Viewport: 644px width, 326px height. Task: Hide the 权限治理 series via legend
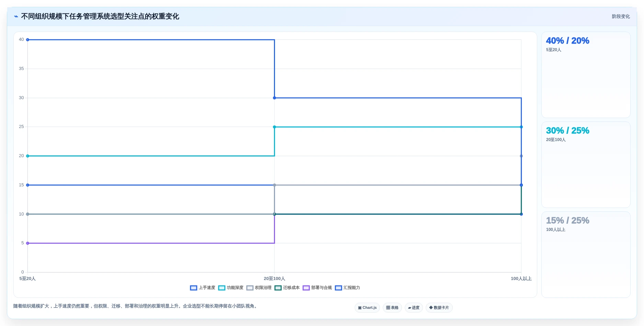pyautogui.click(x=259, y=288)
